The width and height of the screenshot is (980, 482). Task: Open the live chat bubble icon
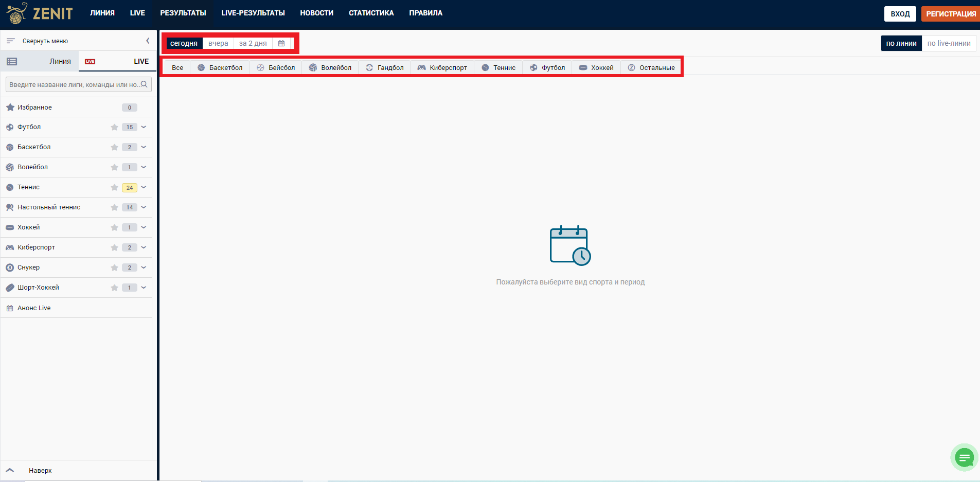point(964,457)
